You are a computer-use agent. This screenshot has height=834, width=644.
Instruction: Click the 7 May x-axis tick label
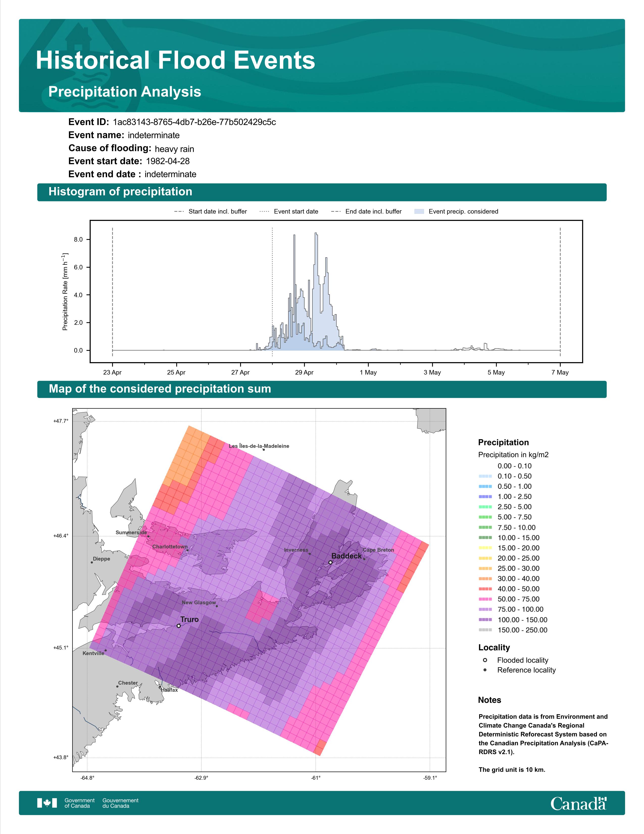(x=560, y=372)
